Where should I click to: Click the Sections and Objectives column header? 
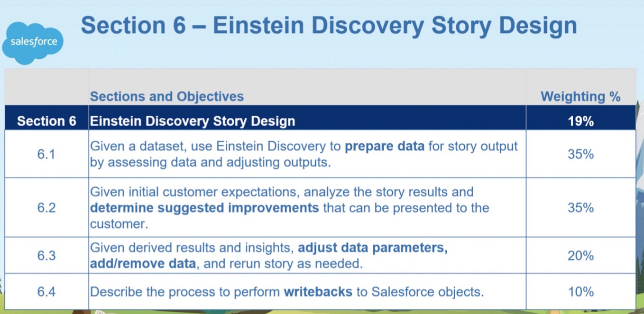coord(167,96)
